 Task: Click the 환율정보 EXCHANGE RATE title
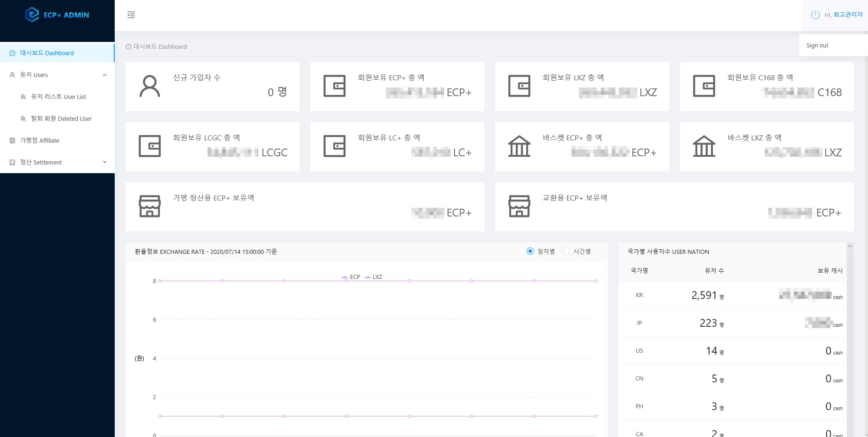click(206, 252)
